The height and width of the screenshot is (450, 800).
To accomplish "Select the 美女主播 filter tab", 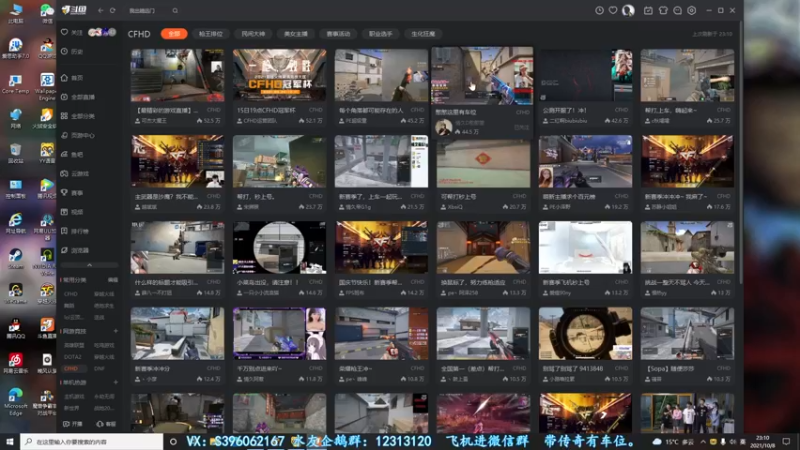I will (296, 34).
